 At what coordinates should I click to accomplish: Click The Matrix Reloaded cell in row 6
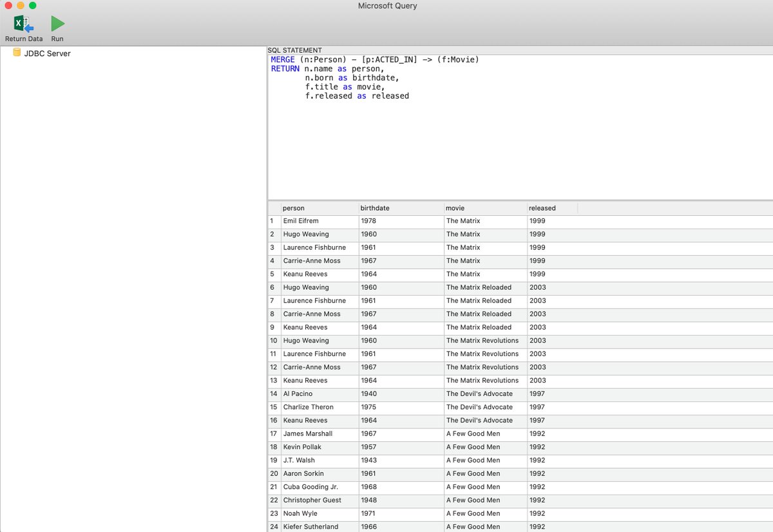(477, 287)
